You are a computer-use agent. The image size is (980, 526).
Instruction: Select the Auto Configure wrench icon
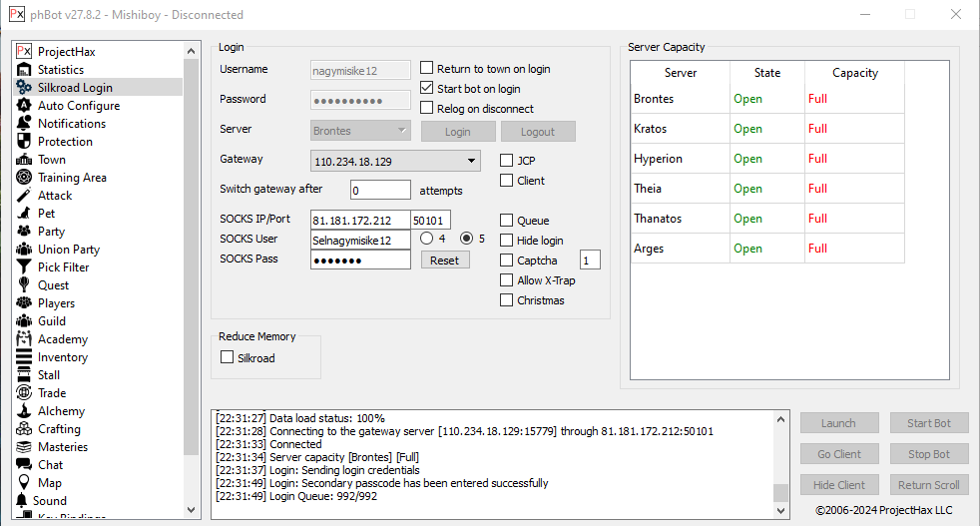tap(24, 106)
